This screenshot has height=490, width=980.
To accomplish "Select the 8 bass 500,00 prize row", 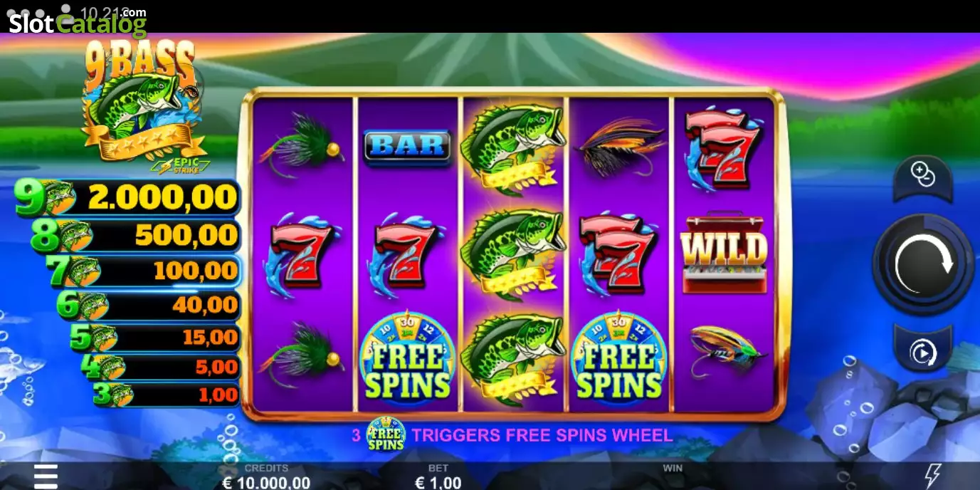I will pos(135,235).
